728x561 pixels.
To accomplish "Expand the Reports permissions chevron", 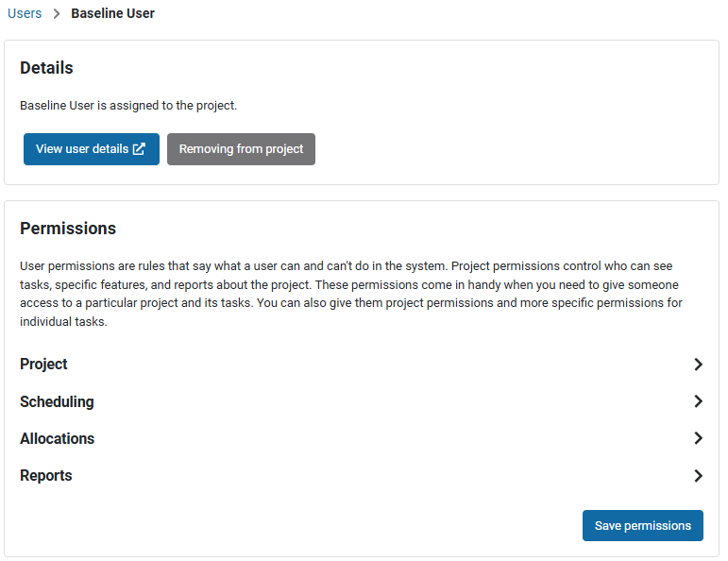I will [698, 476].
